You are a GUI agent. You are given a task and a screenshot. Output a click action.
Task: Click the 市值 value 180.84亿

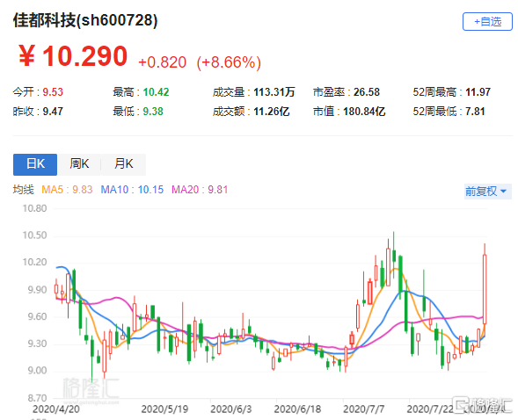(x=364, y=112)
